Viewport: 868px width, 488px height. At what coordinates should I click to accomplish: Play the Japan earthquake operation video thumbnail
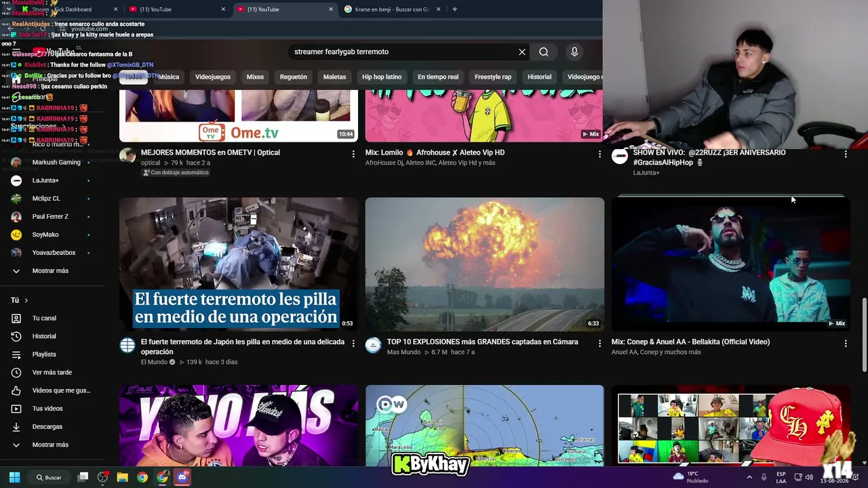point(239,264)
